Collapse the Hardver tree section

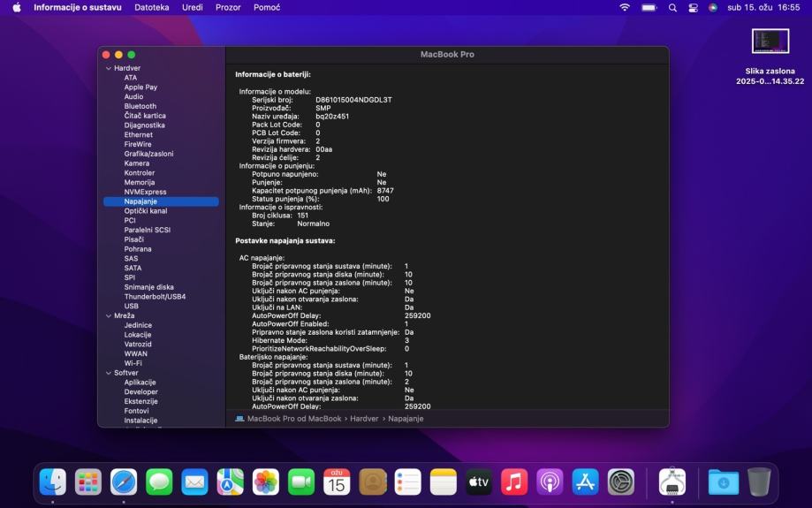(108, 68)
